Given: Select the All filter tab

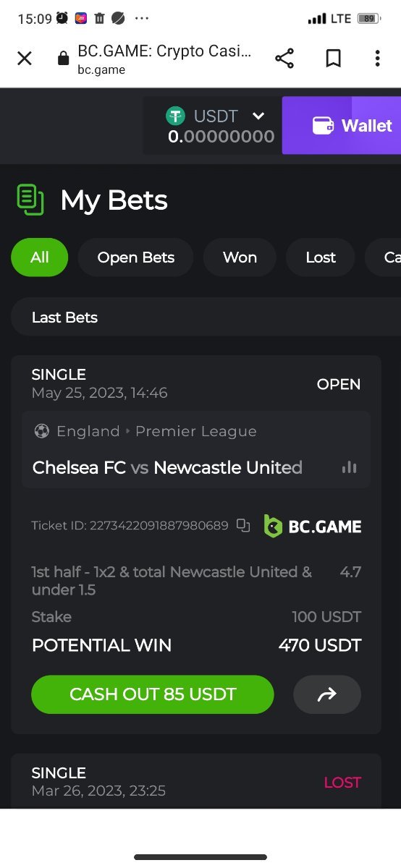Looking at the screenshot, I should pyautogui.click(x=40, y=258).
